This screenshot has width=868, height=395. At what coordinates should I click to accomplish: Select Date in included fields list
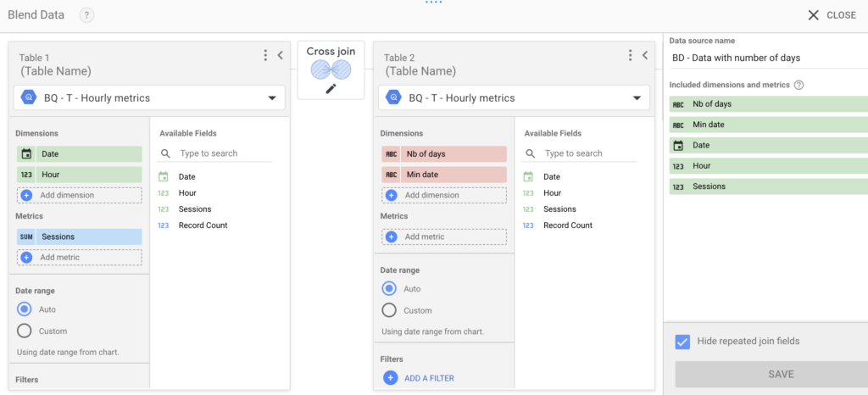768,146
